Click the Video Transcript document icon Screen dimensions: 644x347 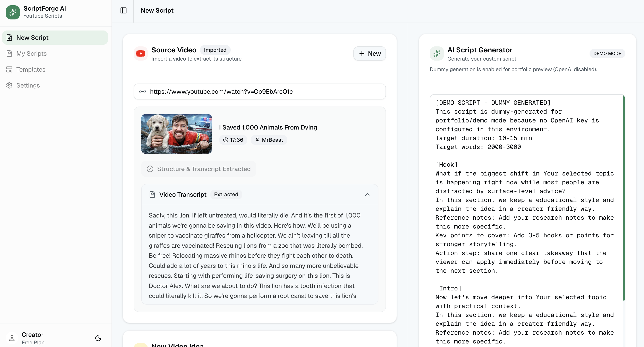(x=152, y=194)
